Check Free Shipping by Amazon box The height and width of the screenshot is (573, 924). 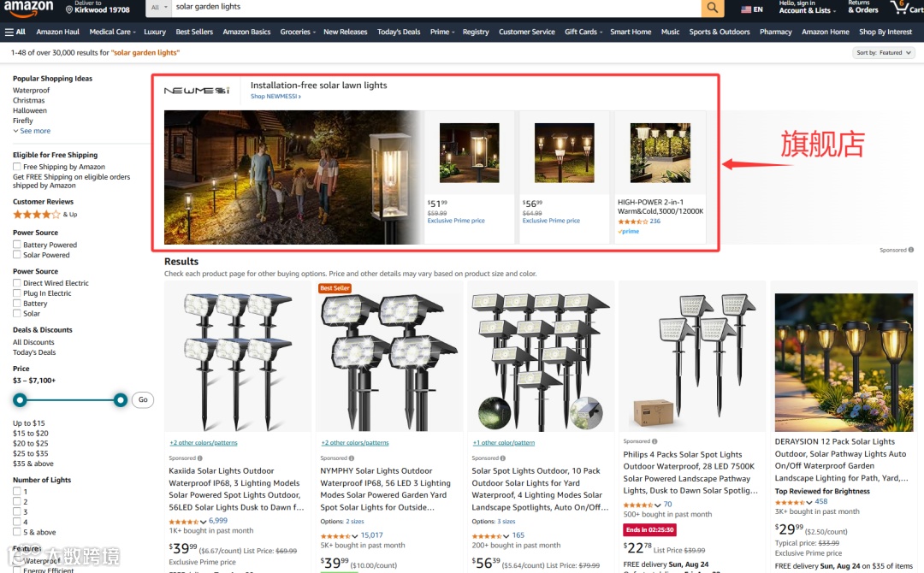pyautogui.click(x=17, y=167)
